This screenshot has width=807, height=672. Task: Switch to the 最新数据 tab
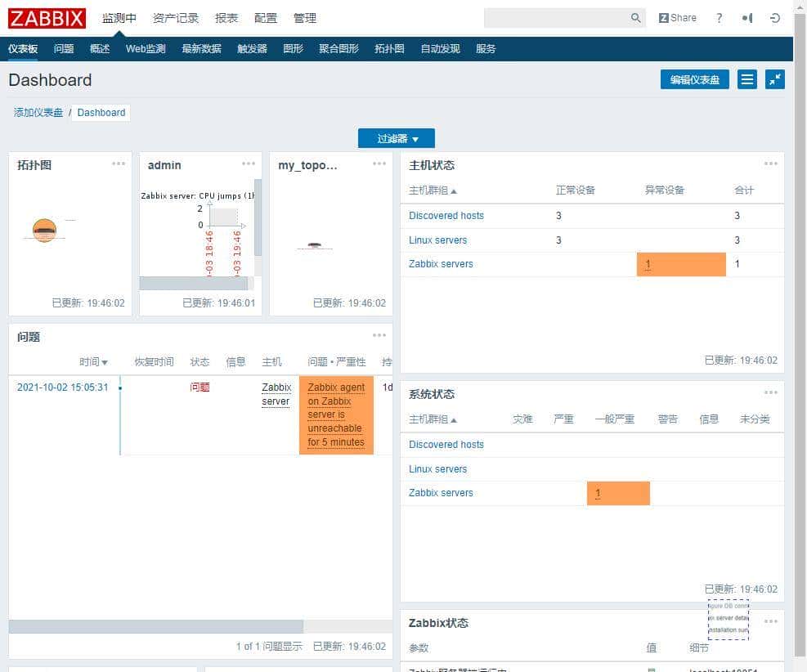pos(201,48)
